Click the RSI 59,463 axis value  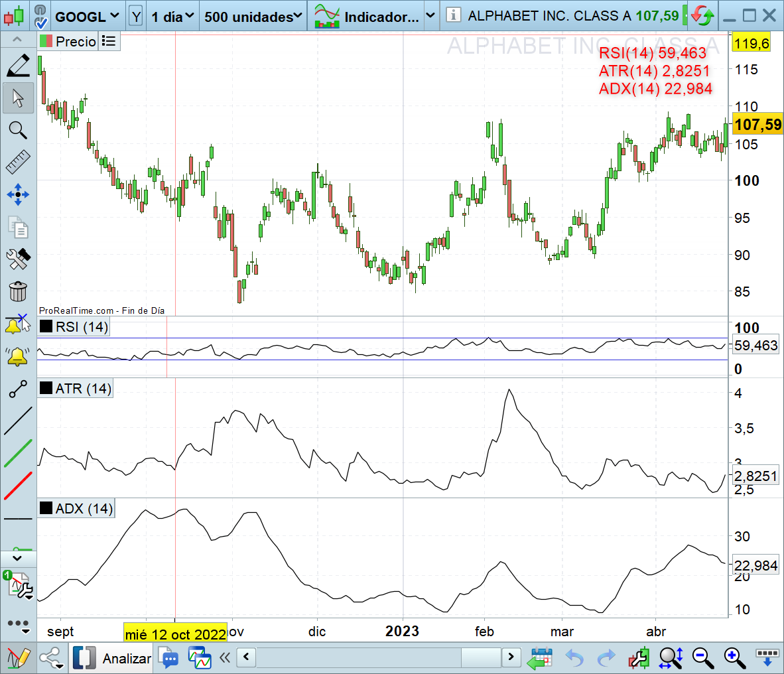(x=756, y=346)
